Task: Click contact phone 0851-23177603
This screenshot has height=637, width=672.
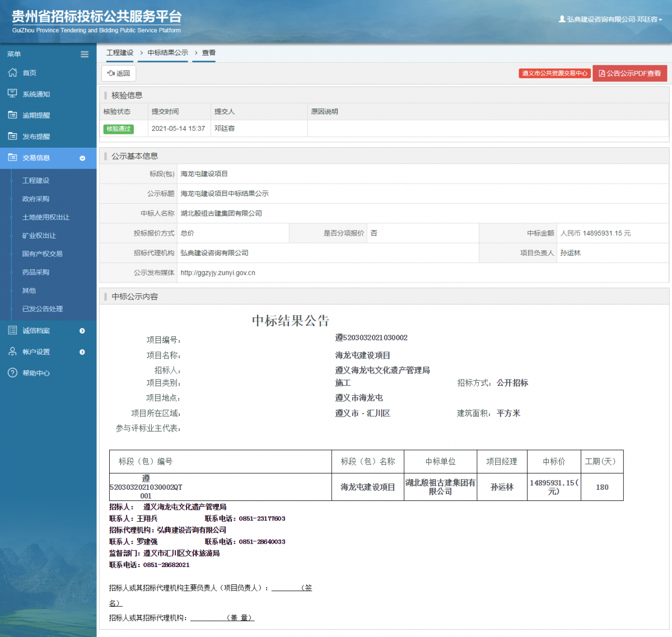Action: pos(262,519)
